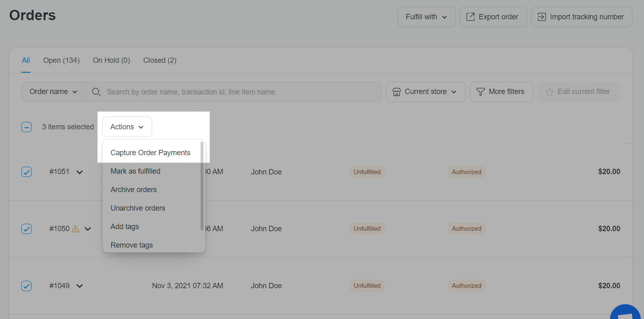Click the store icon in Current store
644x319 pixels.
[x=396, y=92]
